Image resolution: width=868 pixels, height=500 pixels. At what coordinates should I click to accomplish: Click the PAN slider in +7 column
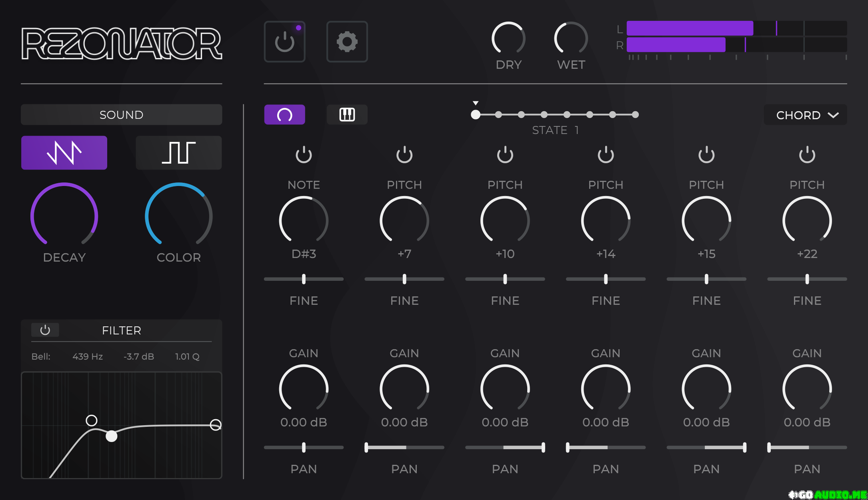(x=404, y=447)
